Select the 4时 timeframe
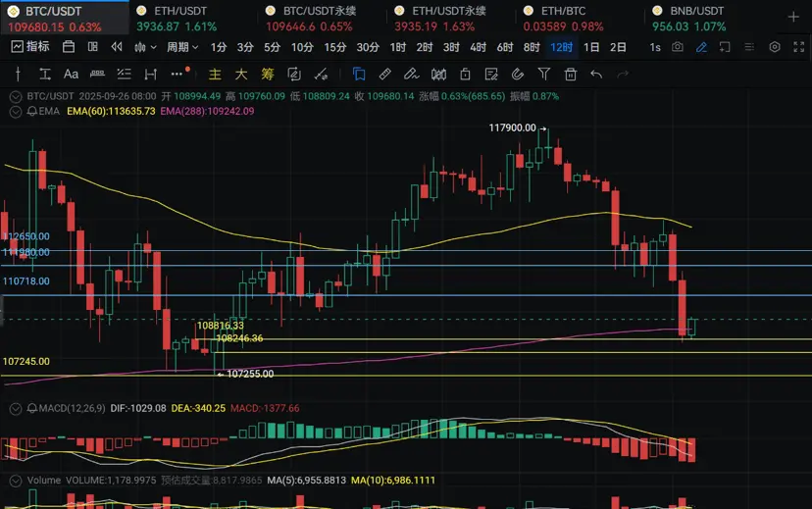The image size is (812, 509). [478, 47]
